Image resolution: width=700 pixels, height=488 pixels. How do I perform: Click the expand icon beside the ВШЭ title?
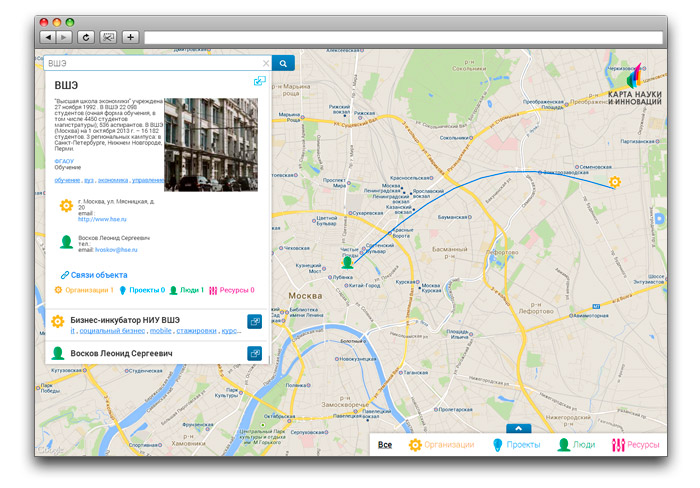click(259, 82)
